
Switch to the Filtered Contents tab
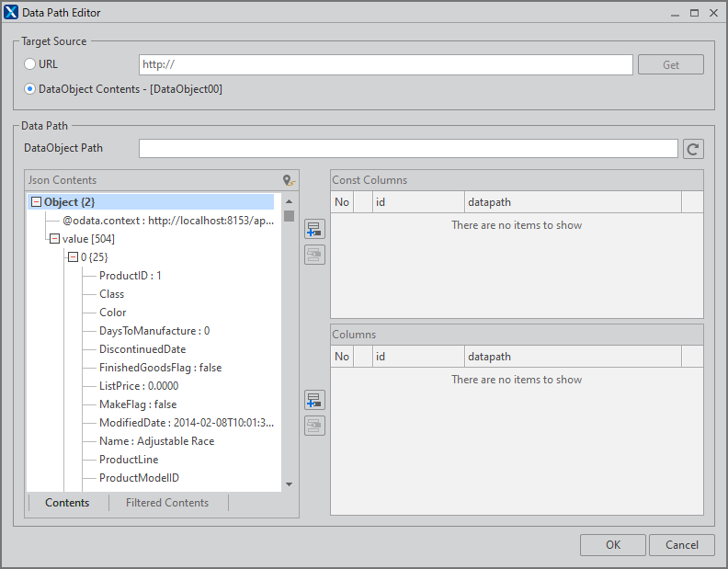pyautogui.click(x=167, y=503)
